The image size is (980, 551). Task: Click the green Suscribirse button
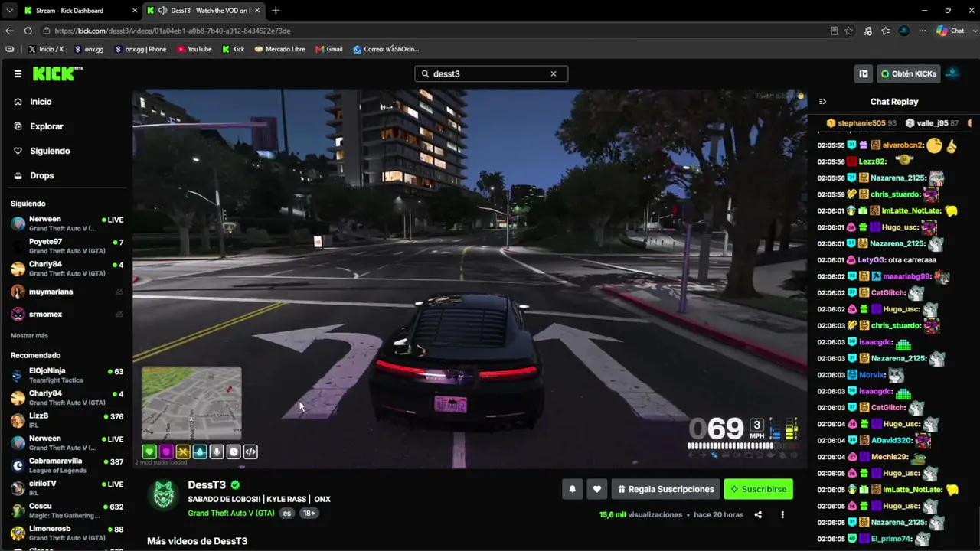click(759, 489)
